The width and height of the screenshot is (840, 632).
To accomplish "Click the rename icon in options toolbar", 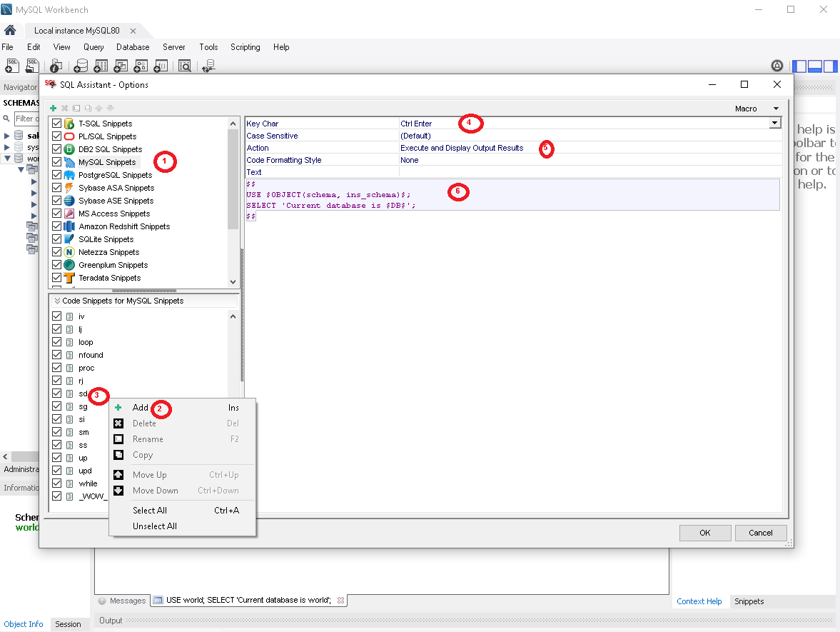I will coord(76,109).
